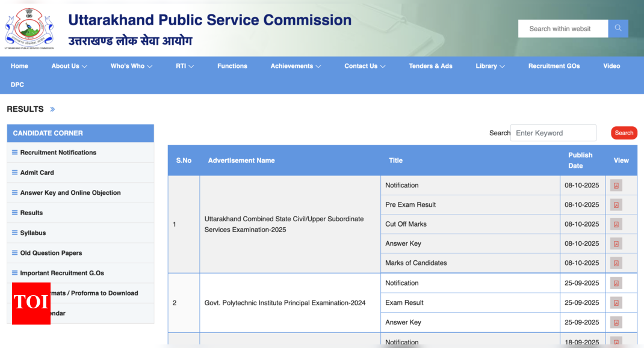
Task: Open PDF for Civil Services Answer Key
Action: click(x=616, y=244)
